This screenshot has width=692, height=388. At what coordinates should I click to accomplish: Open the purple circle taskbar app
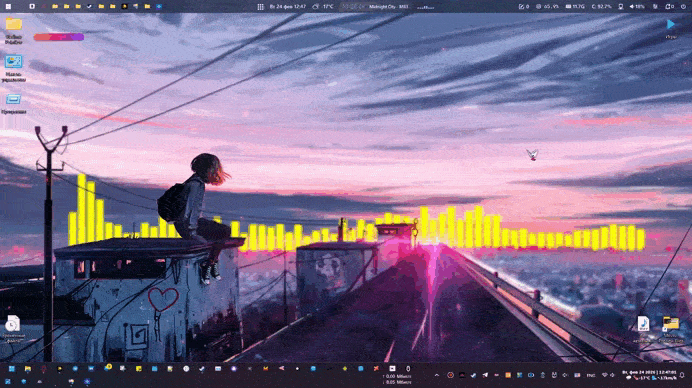click(234, 369)
